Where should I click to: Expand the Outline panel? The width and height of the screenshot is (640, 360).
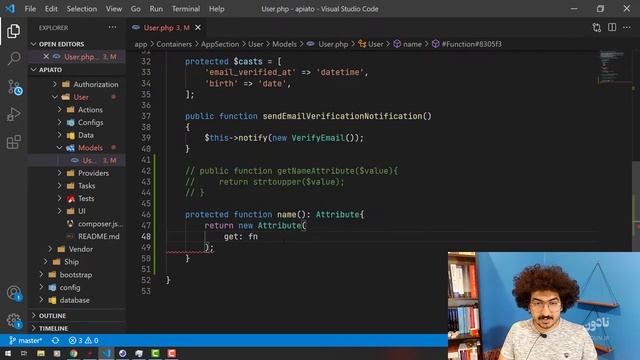(x=77, y=316)
